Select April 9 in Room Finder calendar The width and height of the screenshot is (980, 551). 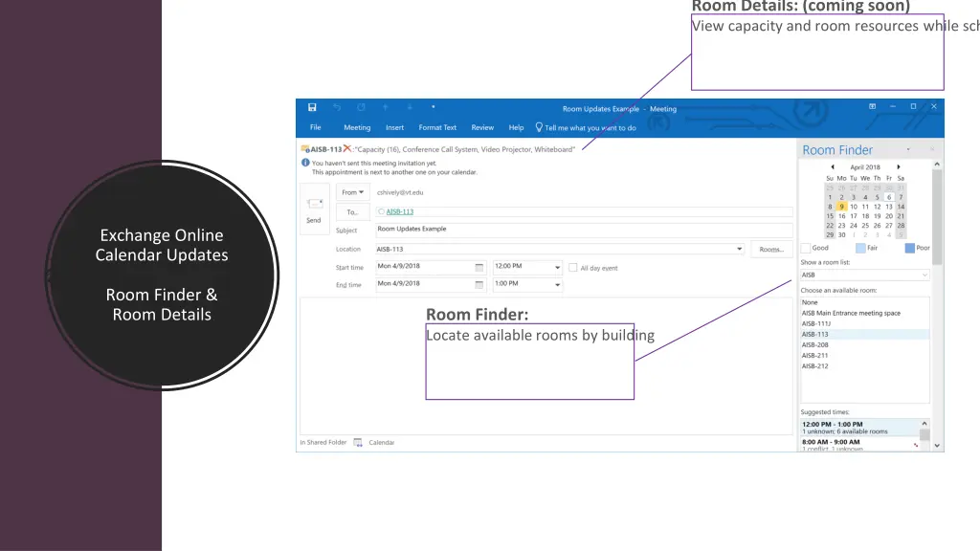[x=841, y=207]
